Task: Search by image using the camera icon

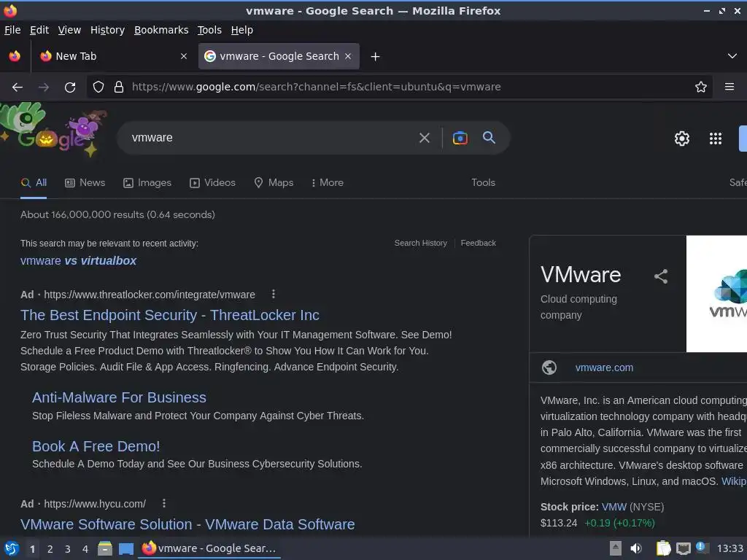Action: pos(460,138)
